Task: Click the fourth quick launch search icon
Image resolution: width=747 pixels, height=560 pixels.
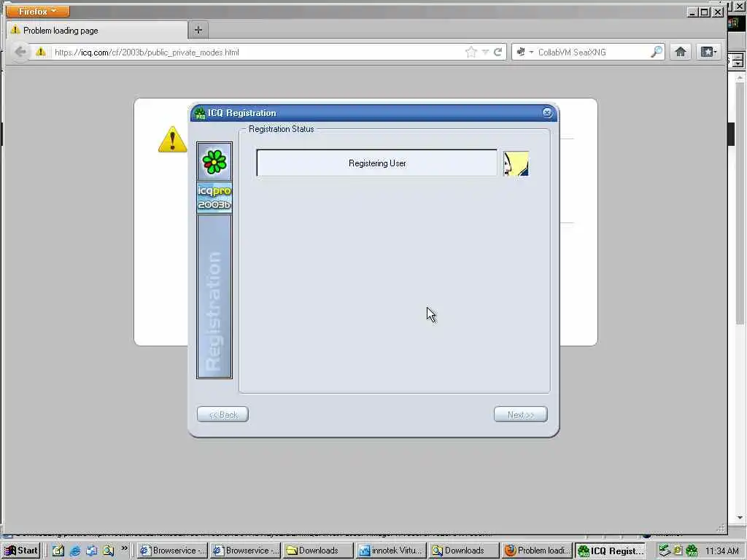Action: click(108, 551)
